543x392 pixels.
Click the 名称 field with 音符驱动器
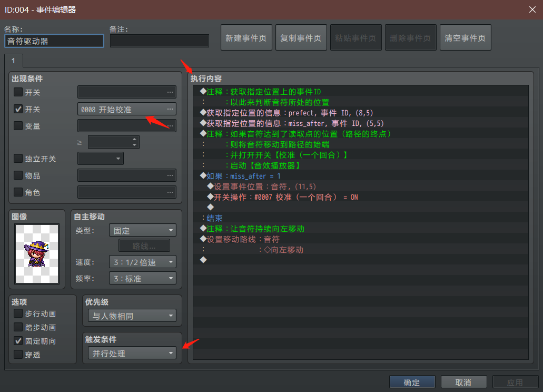pos(54,41)
